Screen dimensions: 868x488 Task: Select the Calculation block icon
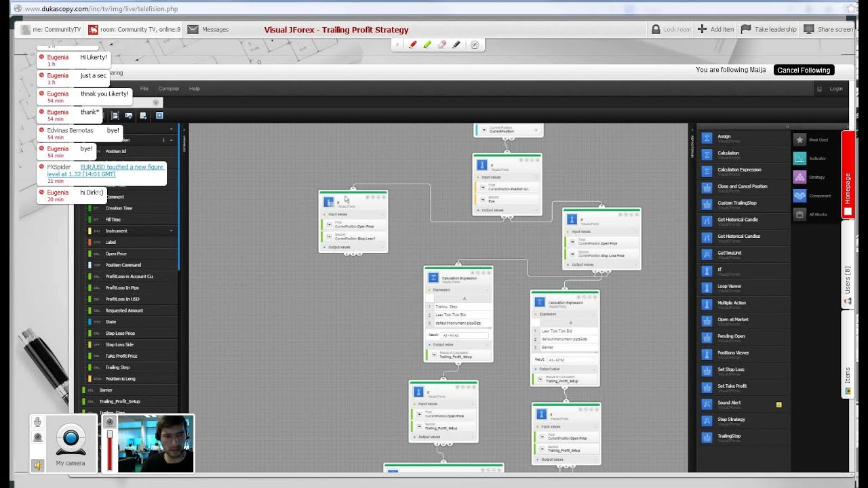tap(707, 154)
